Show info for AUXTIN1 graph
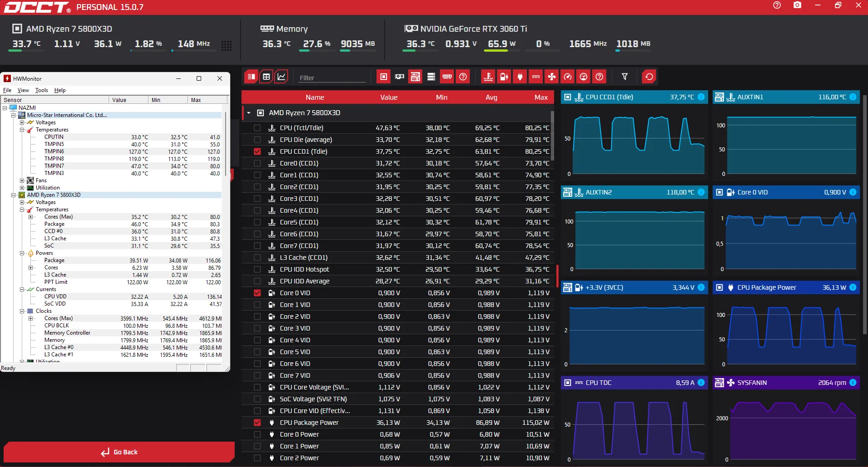 click(853, 97)
